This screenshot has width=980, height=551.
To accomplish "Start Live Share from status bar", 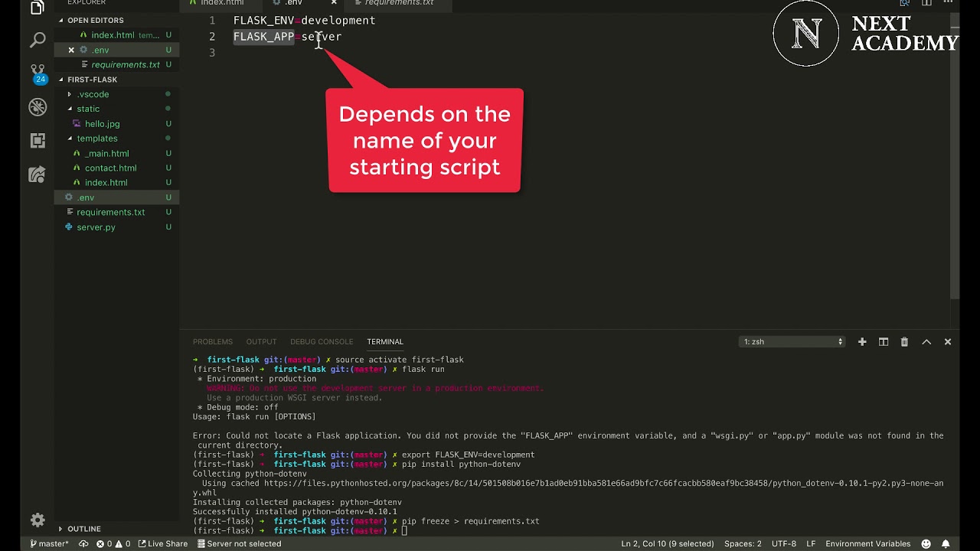I will coord(162,543).
